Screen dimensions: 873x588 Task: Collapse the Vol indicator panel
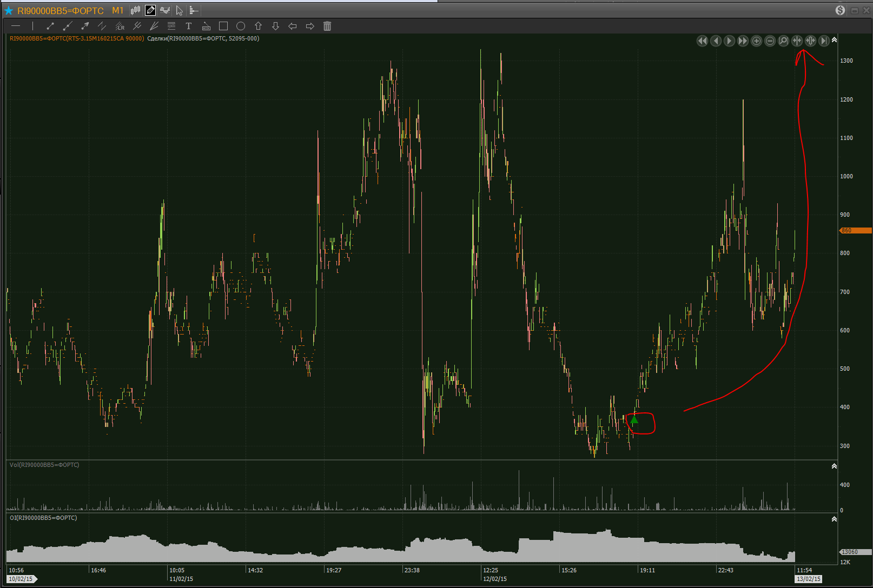point(834,466)
